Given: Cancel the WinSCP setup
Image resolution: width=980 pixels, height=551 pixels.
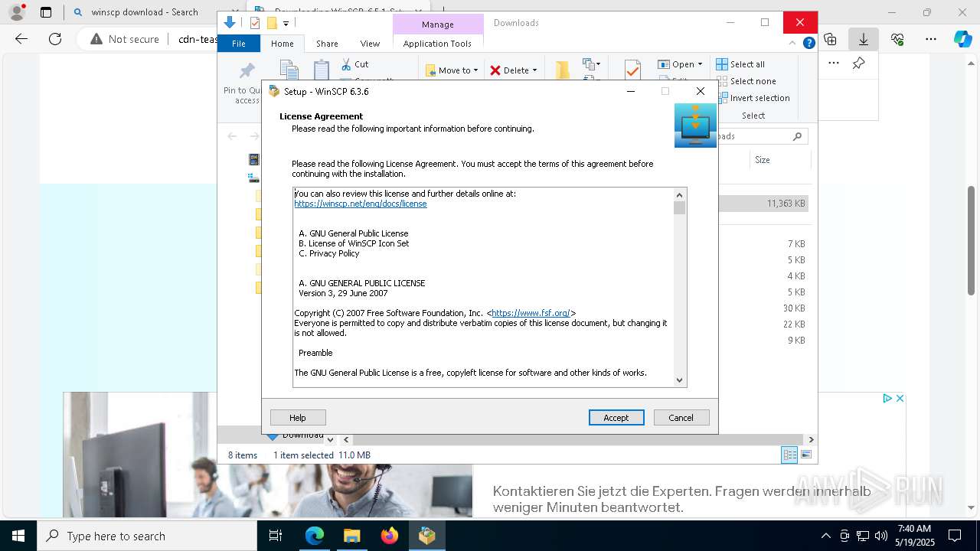Looking at the screenshot, I should pos(681,417).
